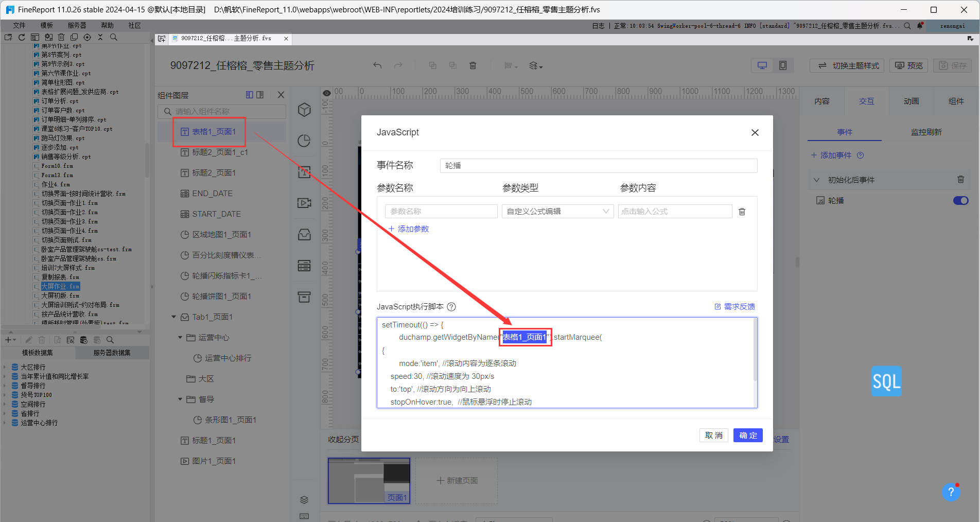Screen dimensions: 980x522
Task: Collapse the Tab1_页面1 layer group
Action: coord(174,317)
